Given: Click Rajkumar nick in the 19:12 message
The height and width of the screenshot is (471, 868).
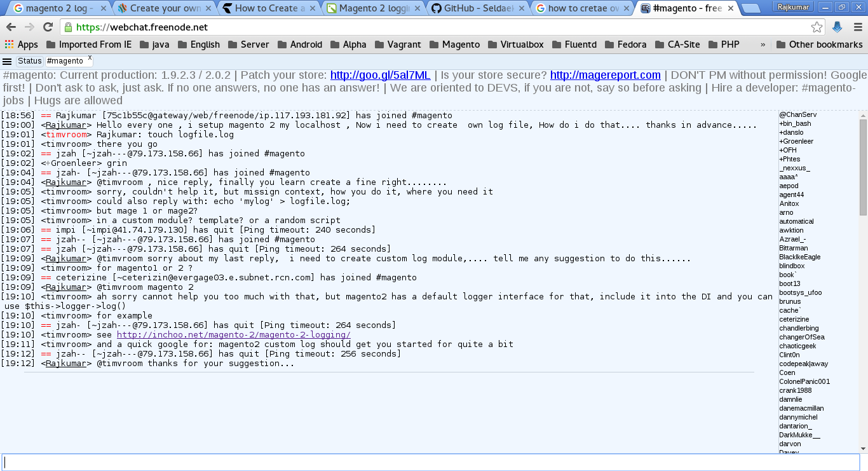Looking at the screenshot, I should (x=66, y=364).
